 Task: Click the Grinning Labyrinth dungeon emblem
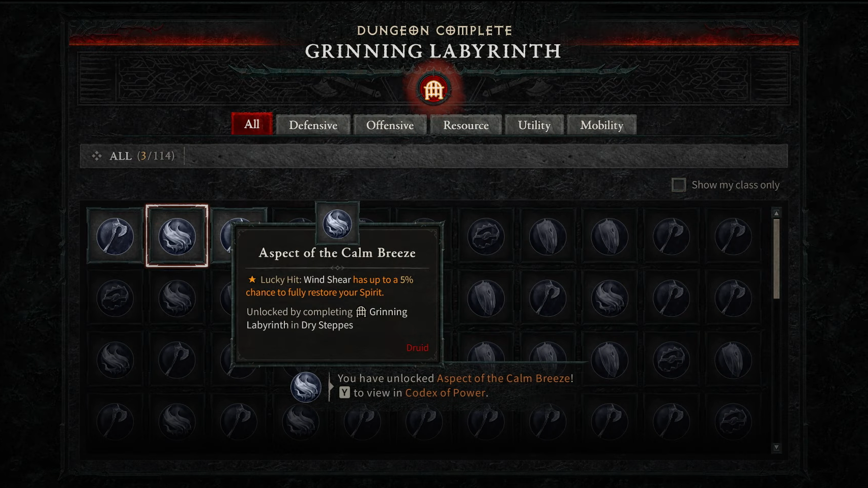tap(434, 90)
